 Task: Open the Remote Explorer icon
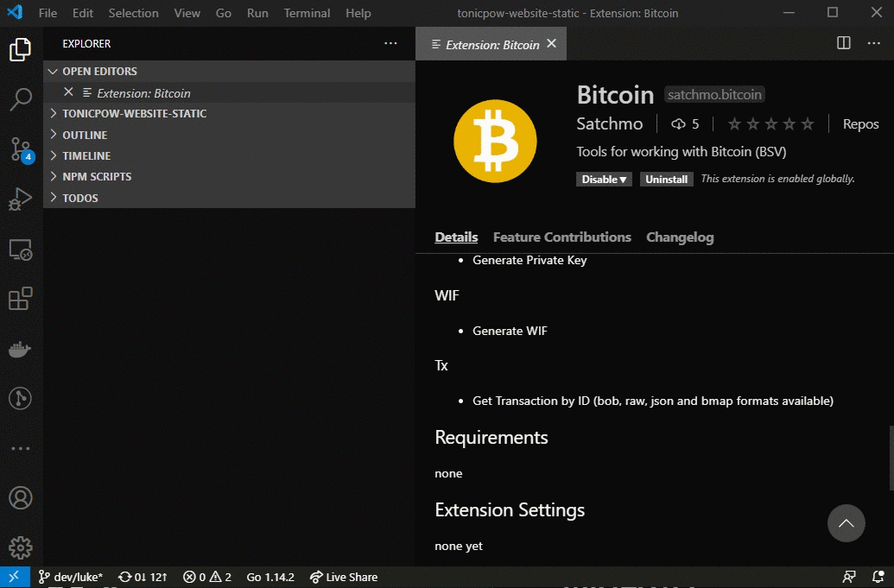pos(21,250)
